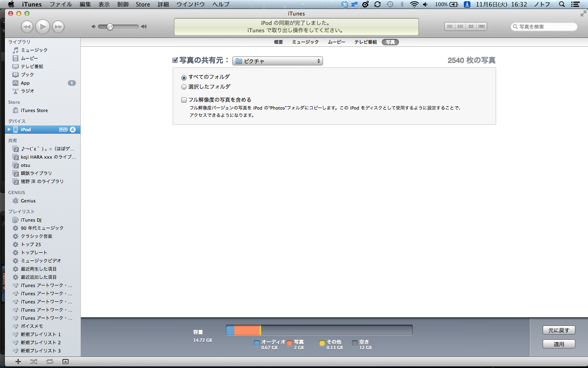Show artwork viewer button at bottom

[65, 361]
